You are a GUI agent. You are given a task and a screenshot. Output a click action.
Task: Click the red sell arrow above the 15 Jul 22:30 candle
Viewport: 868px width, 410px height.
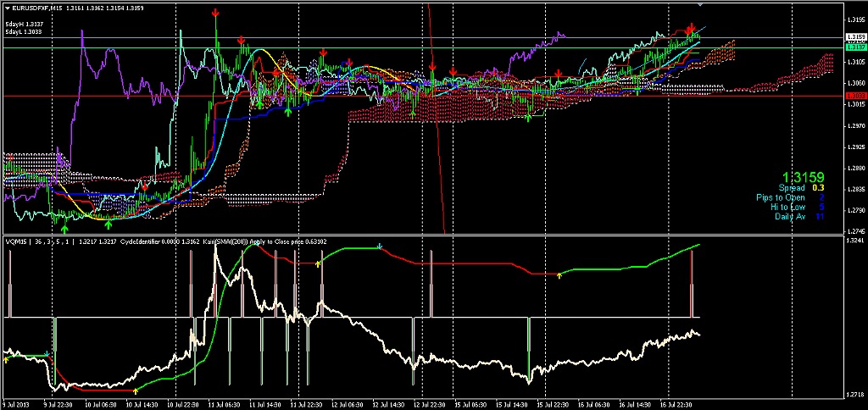(558, 75)
